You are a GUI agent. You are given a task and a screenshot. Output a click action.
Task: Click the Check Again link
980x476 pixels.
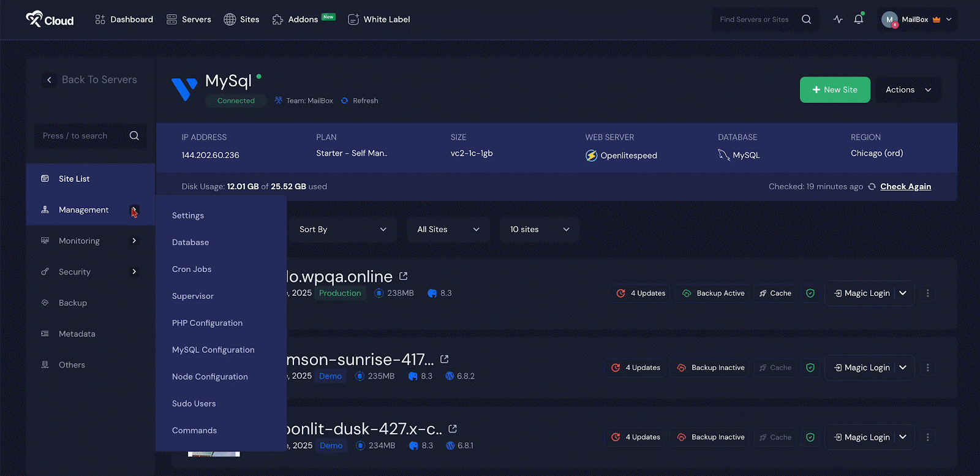[x=905, y=187]
